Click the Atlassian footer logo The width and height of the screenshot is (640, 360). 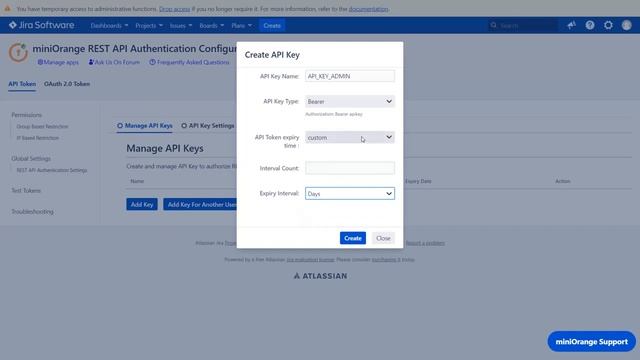(x=320, y=276)
